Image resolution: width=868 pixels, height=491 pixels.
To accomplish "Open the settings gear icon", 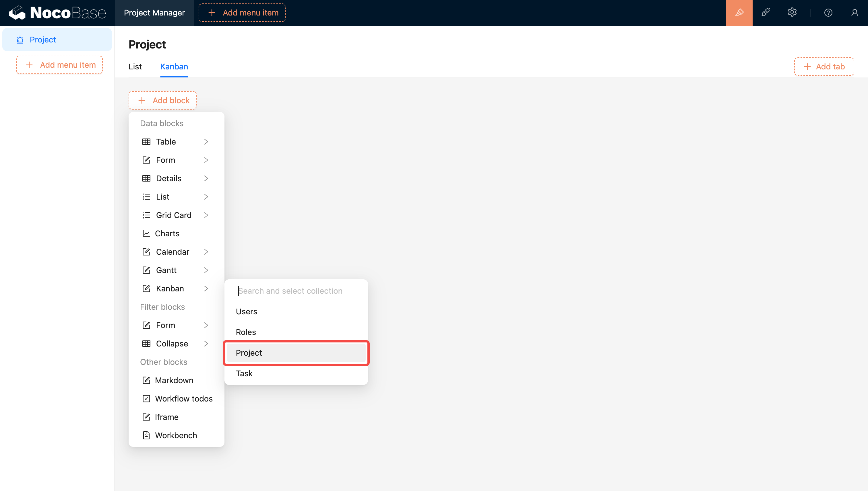I will (x=792, y=13).
